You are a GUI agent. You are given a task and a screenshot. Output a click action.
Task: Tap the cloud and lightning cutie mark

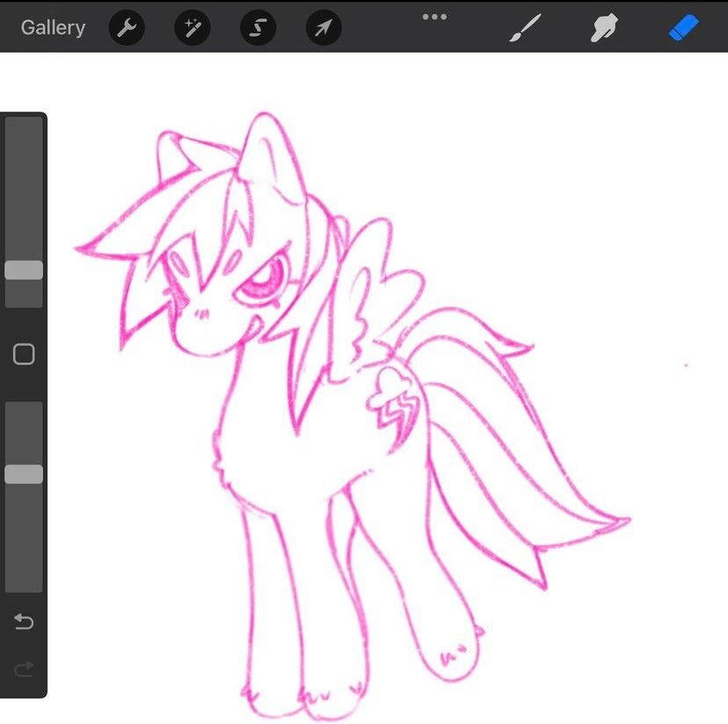pyautogui.click(x=394, y=405)
